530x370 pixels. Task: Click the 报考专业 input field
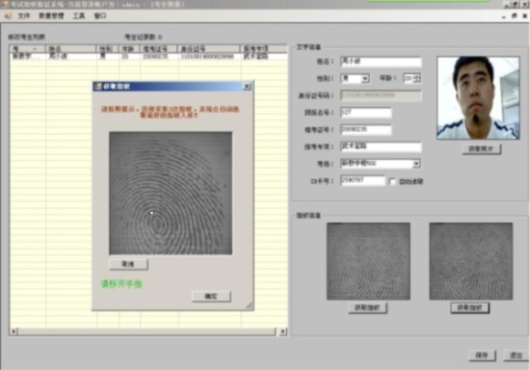[x=381, y=147]
